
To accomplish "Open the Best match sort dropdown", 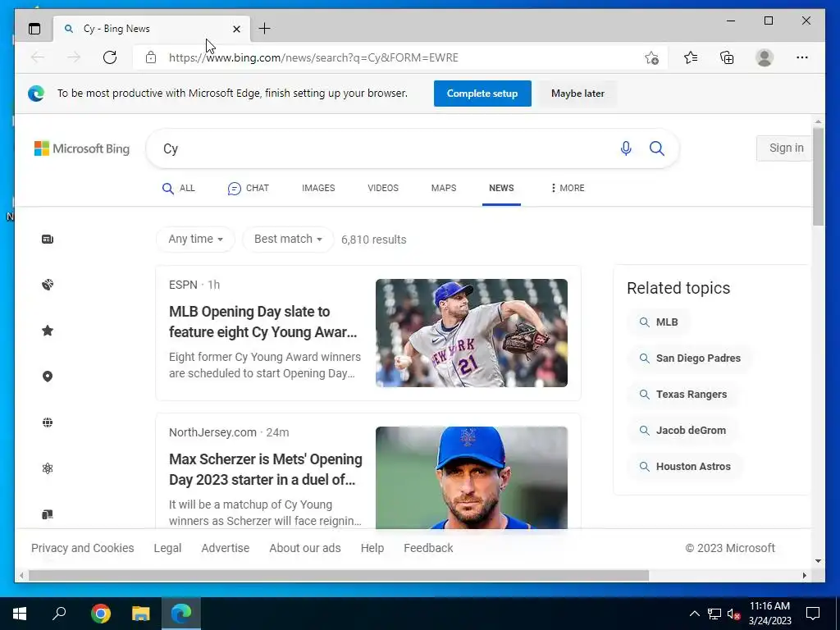I will pyautogui.click(x=288, y=239).
